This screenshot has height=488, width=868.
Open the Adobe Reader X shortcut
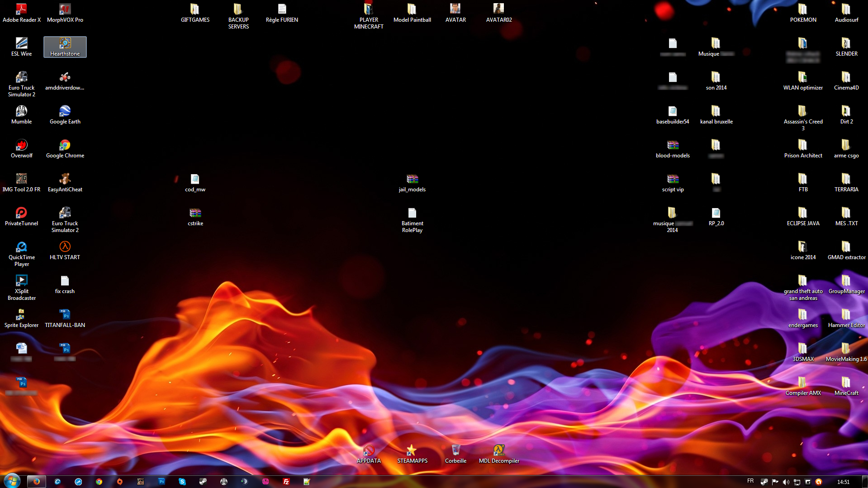tap(21, 13)
